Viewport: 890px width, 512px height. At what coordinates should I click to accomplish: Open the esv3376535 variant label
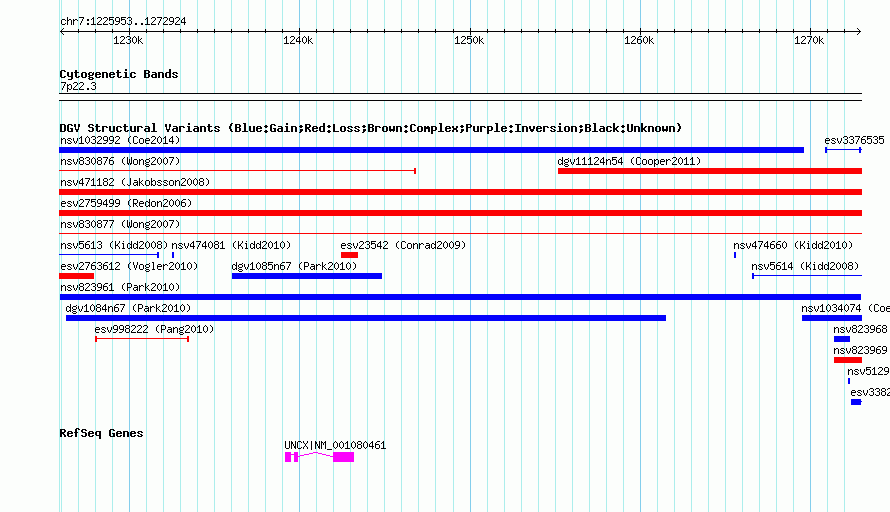point(854,140)
